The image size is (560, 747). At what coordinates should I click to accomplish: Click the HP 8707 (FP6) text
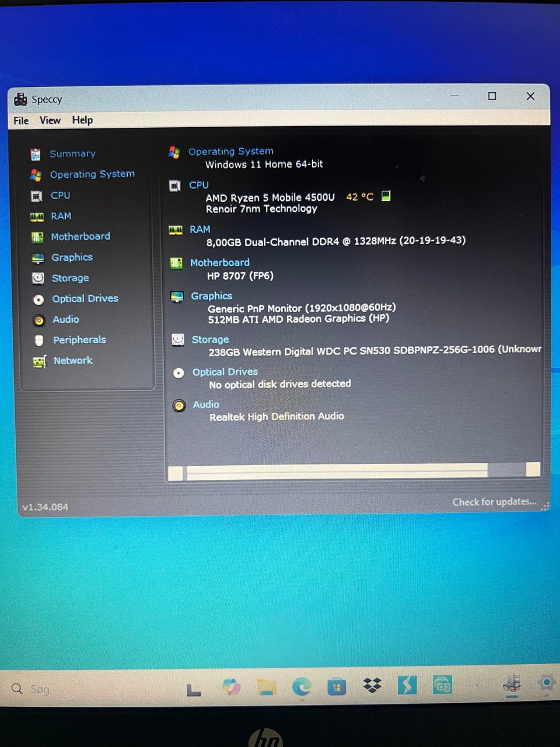[240, 275]
